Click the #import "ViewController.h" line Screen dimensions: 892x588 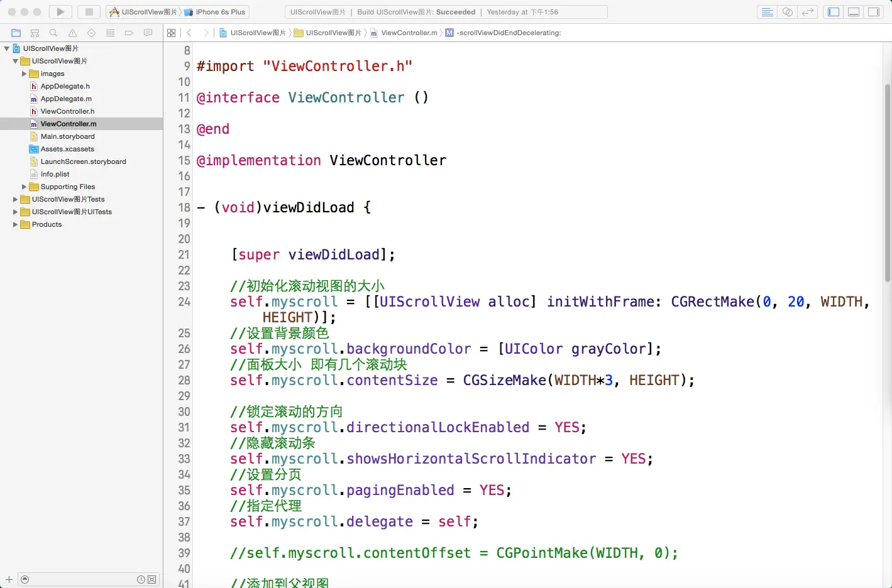pyautogui.click(x=304, y=66)
